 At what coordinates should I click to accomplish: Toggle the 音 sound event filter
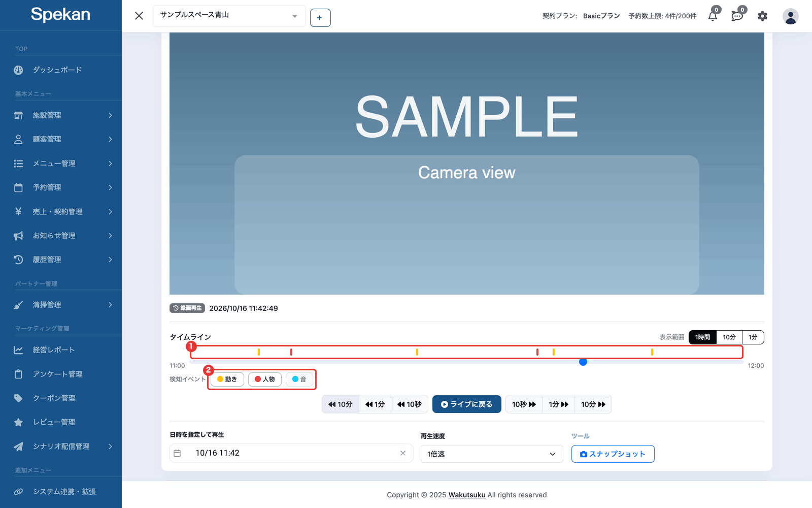(x=299, y=379)
